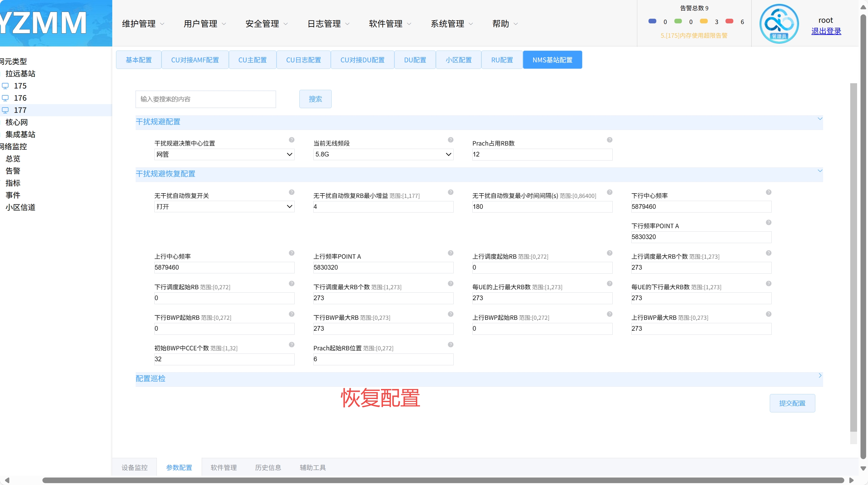Image resolution: width=868 pixels, height=485 pixels.
Task: Expand the 配置巡检 section
Action: pyautogui.click(x=820, y=376)
